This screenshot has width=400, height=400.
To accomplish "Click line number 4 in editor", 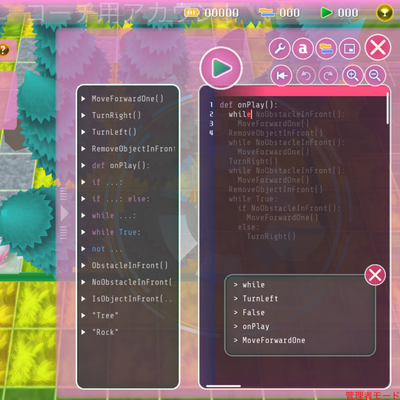I will coord(211,133).
